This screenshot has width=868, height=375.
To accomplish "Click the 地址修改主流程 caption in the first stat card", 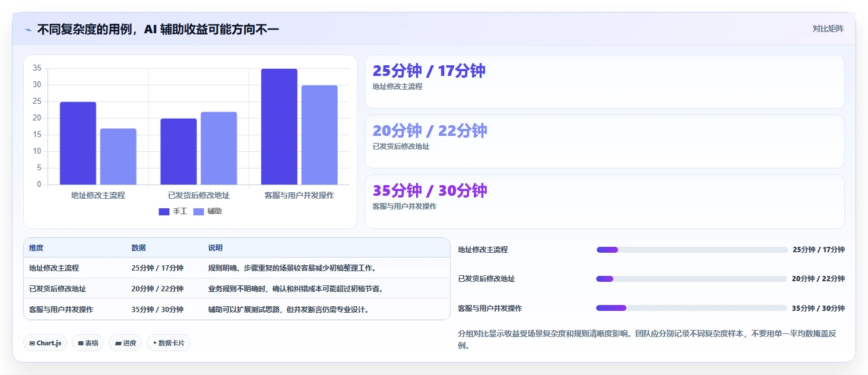I will click(397, 87).
